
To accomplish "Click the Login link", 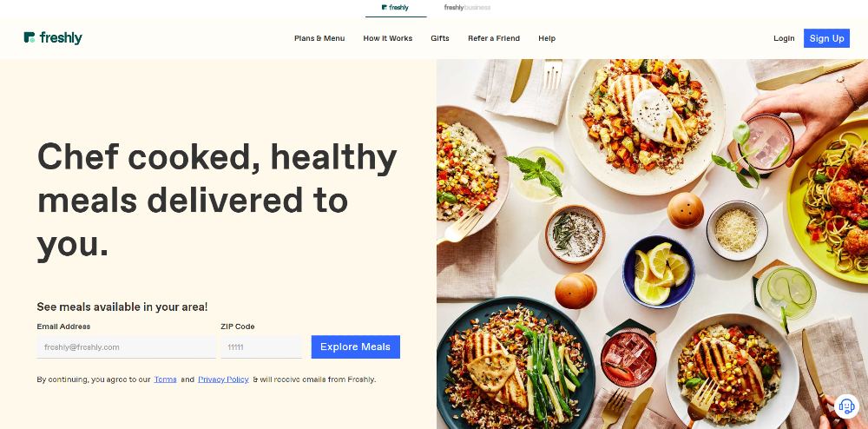I will tap(784, 38).
